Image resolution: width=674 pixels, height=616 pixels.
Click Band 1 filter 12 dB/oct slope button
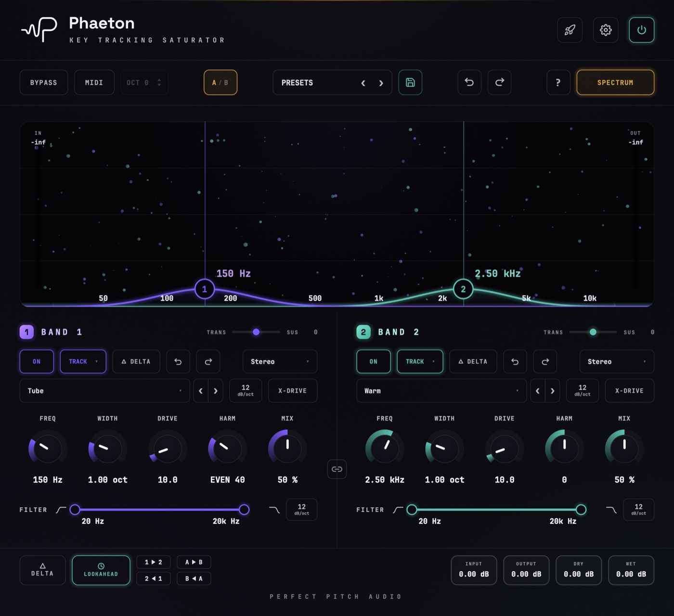(x=302, y=510)
